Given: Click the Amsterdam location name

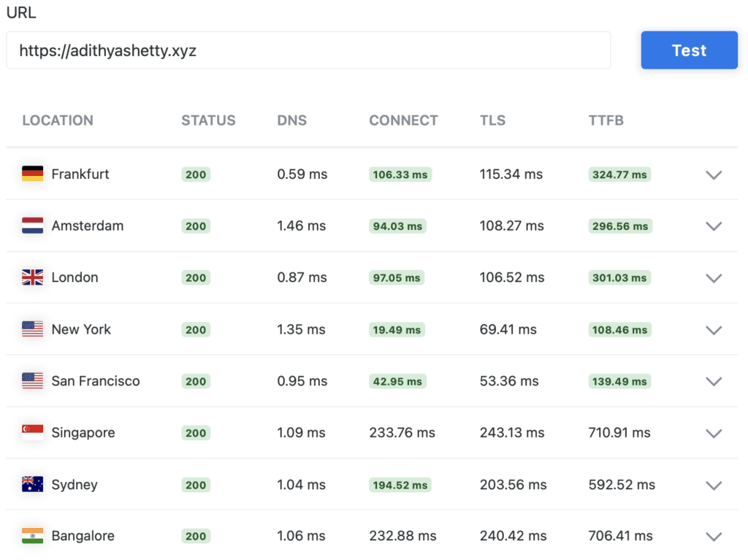Looking at the screenshot, I should click(88, 226).
